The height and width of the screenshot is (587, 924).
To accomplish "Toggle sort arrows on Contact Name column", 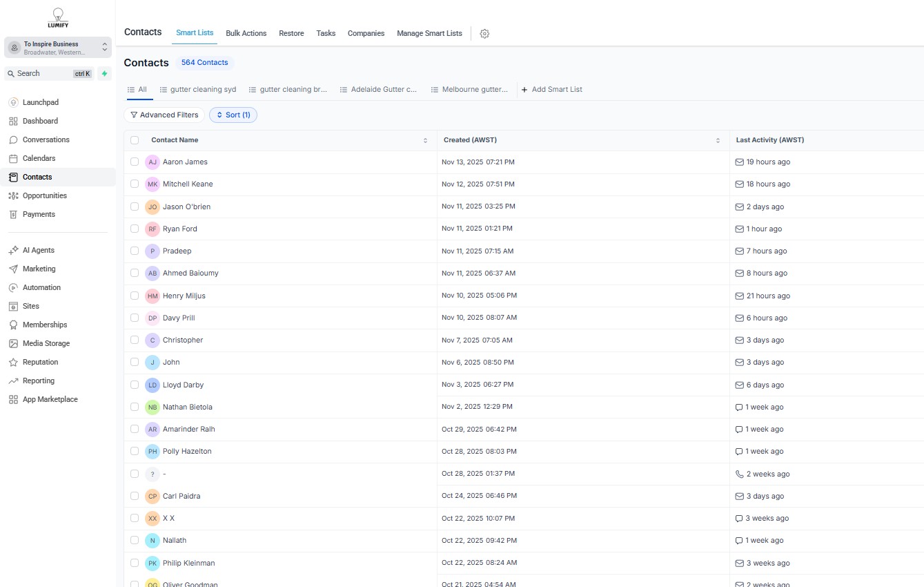I will [x=425, y=140].
